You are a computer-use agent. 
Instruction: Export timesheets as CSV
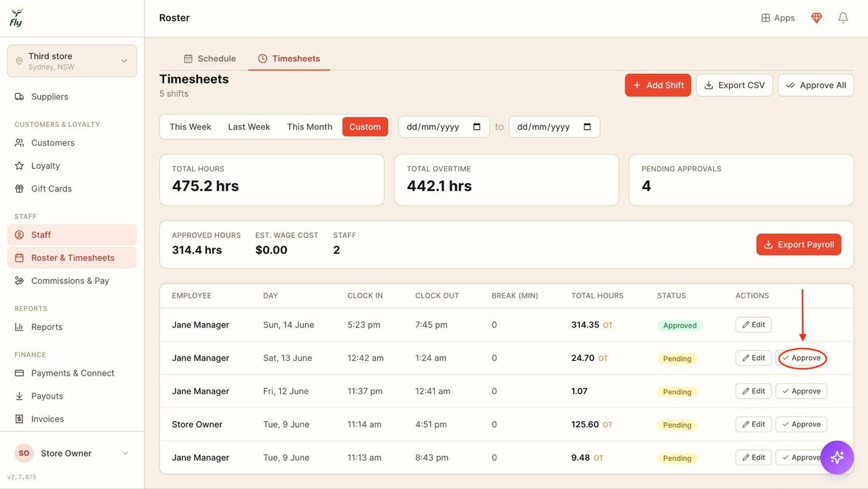(x=734, y=85)
